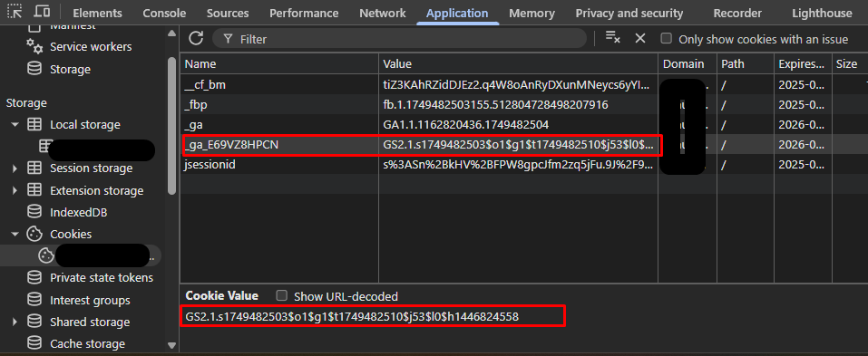Viewport: 868px width, 356px height.
Task: Sort by the Domain column header
Action: click(x=688, y=64)
